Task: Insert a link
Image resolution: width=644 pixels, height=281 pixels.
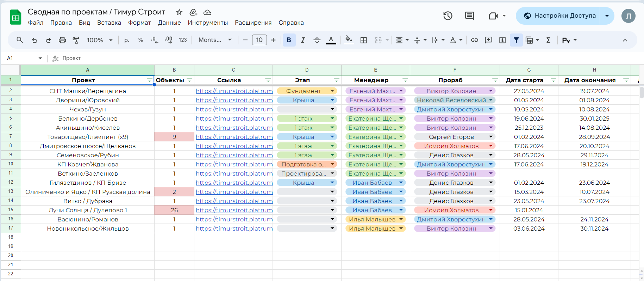Action: tap(475, 40)
